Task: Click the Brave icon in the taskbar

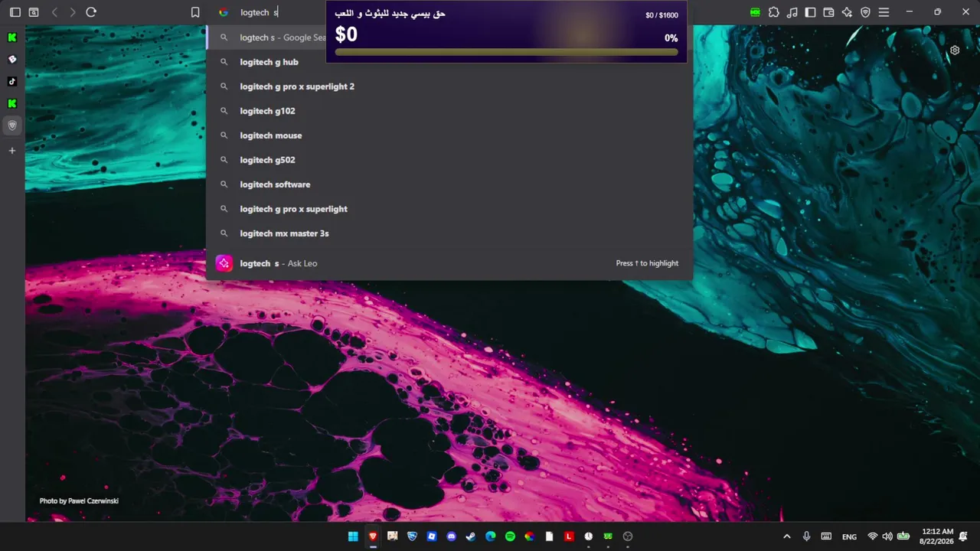Action: [x=373, y=536]
